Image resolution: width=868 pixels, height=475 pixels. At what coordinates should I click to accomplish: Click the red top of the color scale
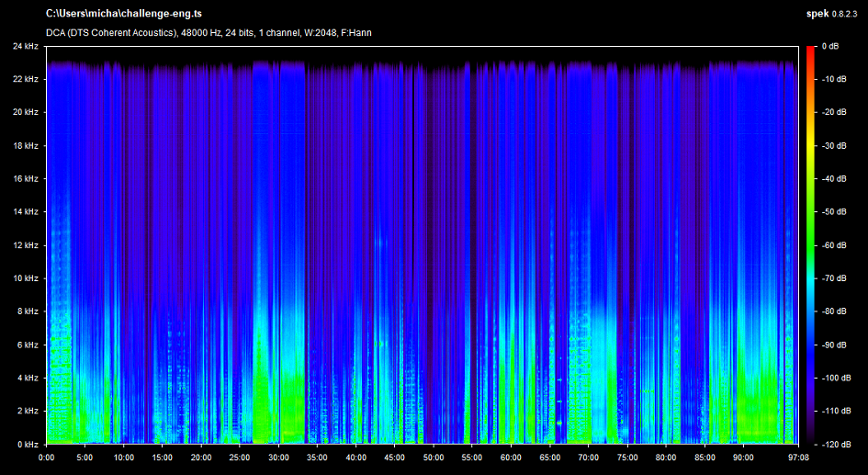[x=810, y=51]
